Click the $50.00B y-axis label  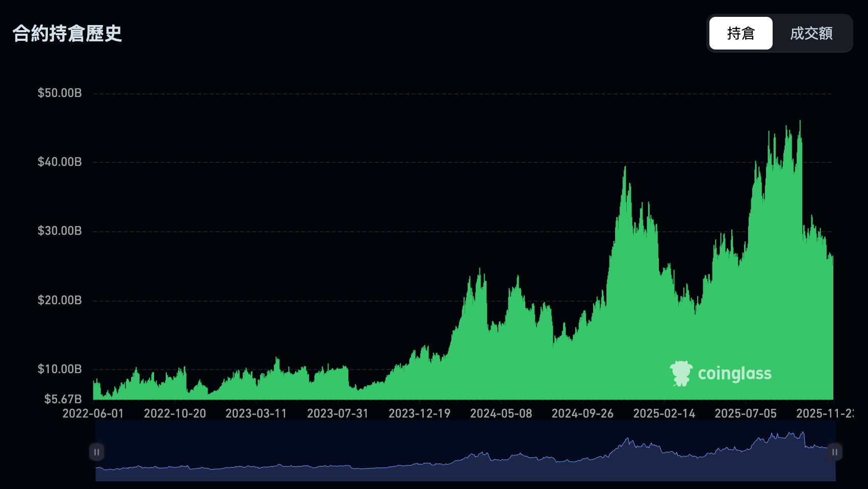(59, 93)
